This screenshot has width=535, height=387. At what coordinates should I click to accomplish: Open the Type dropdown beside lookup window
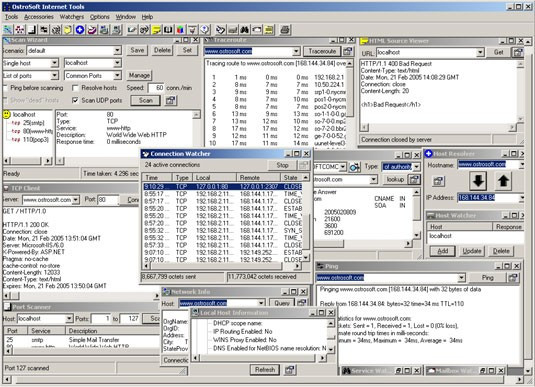point(416,167)
